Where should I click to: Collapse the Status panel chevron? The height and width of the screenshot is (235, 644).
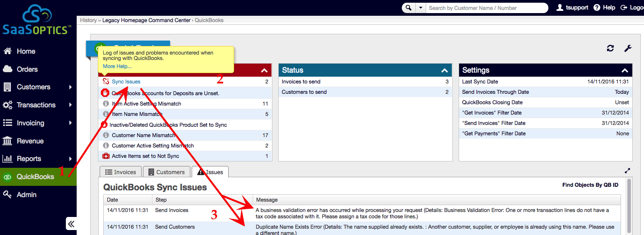point(445,70)
